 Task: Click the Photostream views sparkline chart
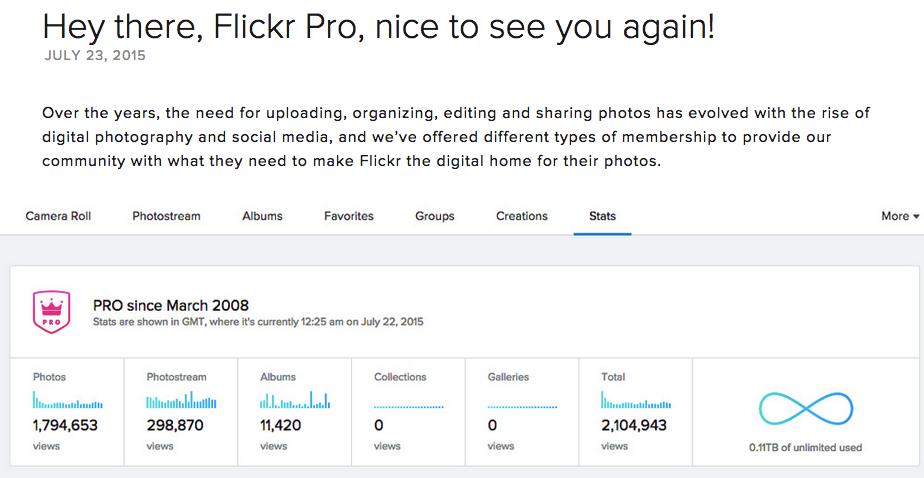click(181, 402)
